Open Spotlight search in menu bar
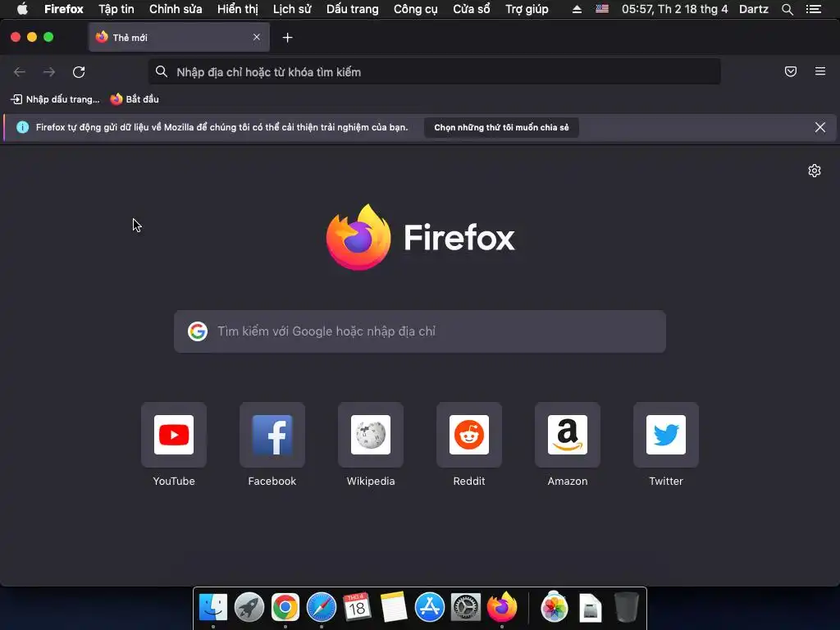The image size is (840, 630). 787,9
